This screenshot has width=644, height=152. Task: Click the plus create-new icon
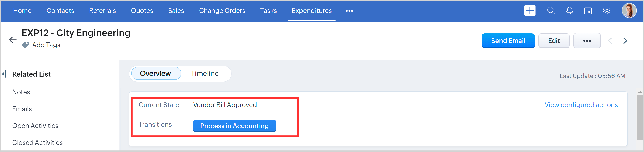tap(530, 11)
